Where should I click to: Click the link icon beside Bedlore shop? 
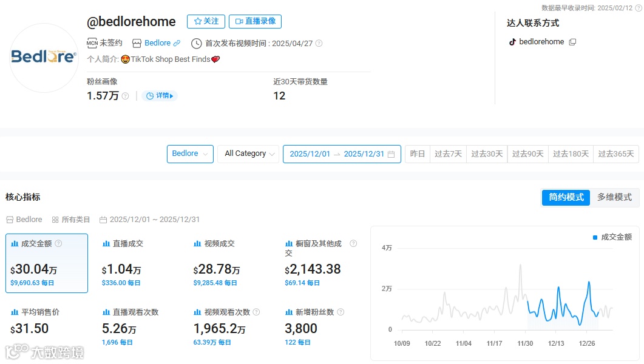[177, 43]
